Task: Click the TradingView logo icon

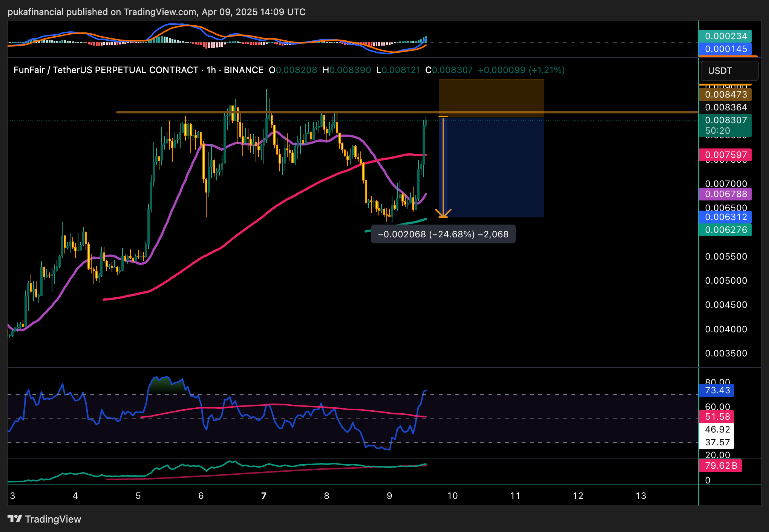Action: point(15,519)
